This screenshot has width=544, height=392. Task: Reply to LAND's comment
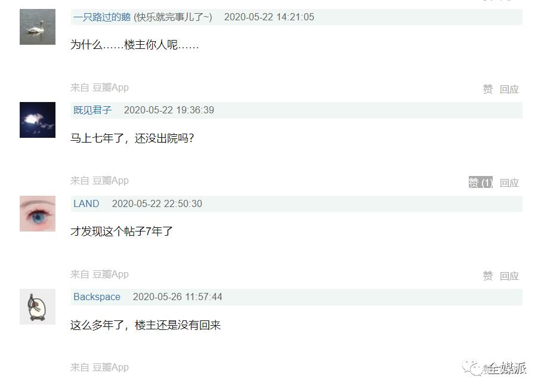[x=509, y=276]
